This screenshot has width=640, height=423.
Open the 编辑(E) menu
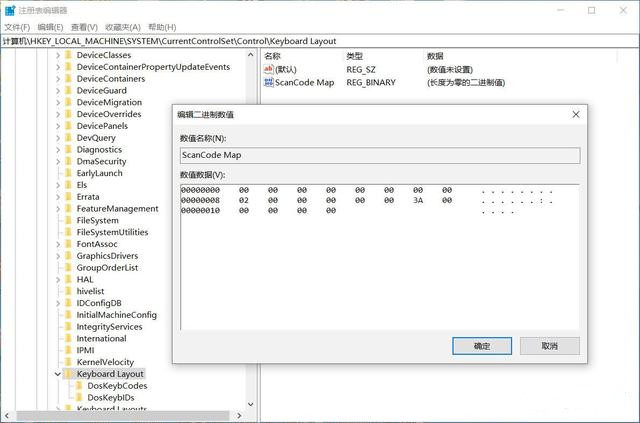point(50,27)
